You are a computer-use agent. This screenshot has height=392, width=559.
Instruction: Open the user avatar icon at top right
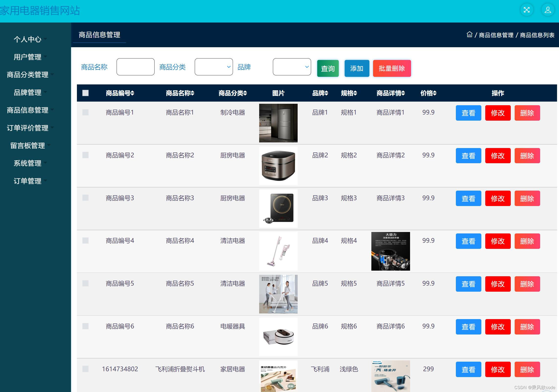point(548,10)
